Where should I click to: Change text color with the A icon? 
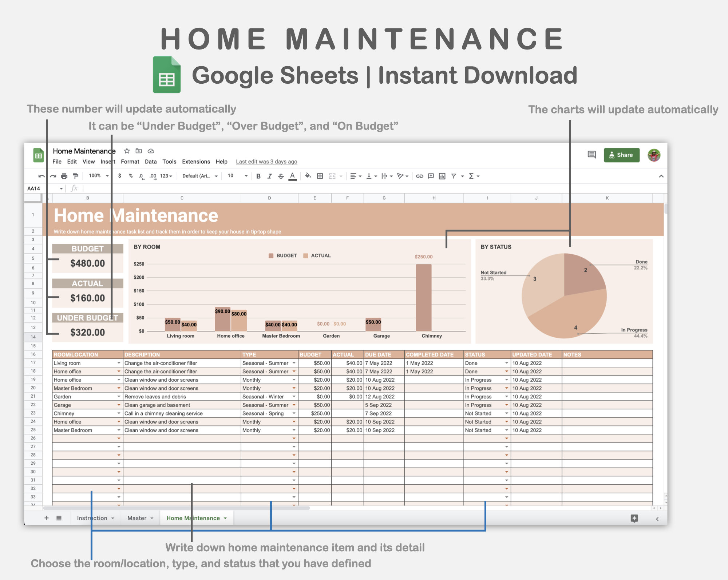(292, 176)
